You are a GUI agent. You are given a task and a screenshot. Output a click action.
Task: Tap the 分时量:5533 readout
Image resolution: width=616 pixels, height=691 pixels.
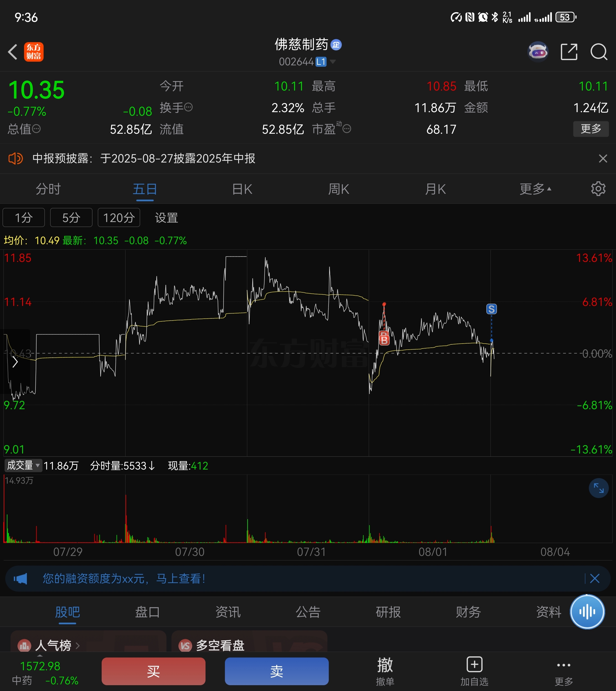(122, 466)
